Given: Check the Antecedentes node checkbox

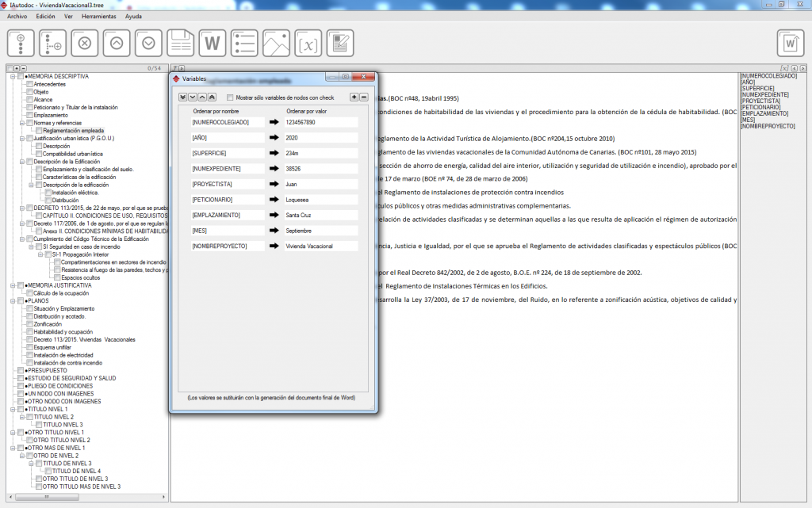Looking at the screenshot, I should (30, 84).
